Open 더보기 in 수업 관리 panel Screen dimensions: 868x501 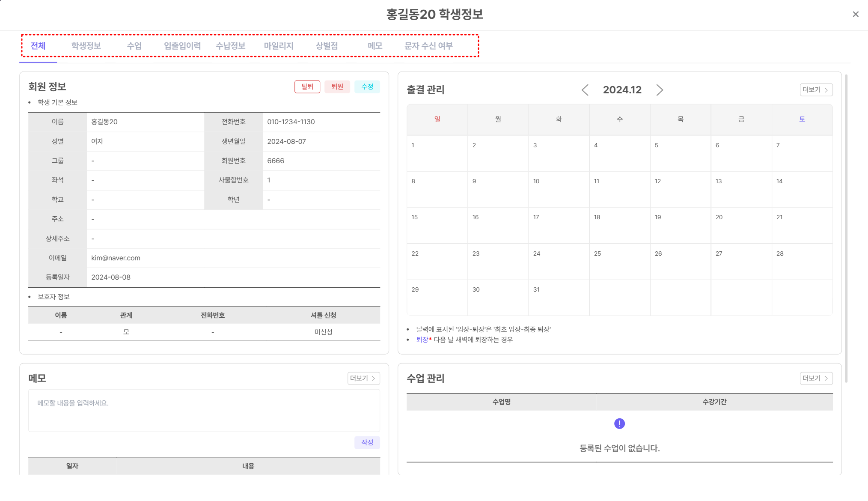(816, 378)
